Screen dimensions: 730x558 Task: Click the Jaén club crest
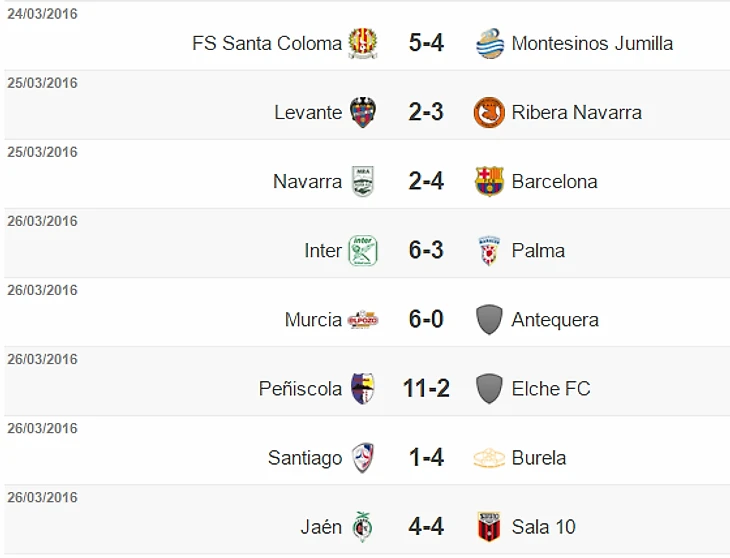362,527
